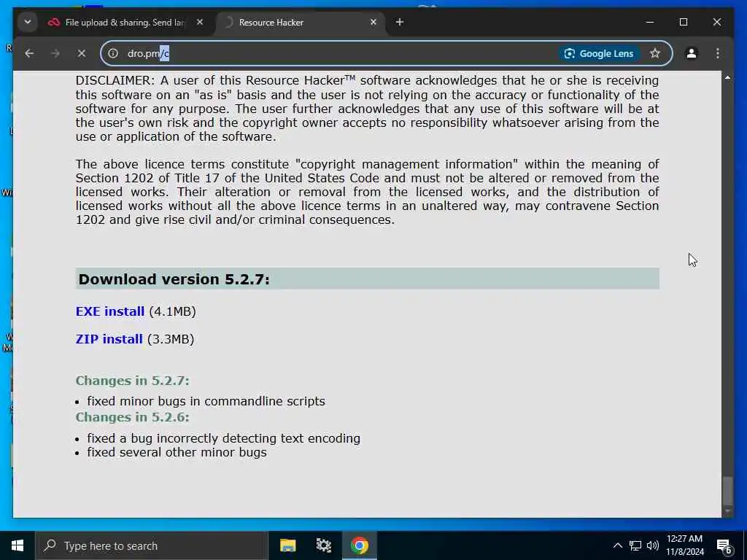This screenshot has width=747, height=560.
Task: Open the notification center icon
Action: pyautogui.click(x=724, y=546)
